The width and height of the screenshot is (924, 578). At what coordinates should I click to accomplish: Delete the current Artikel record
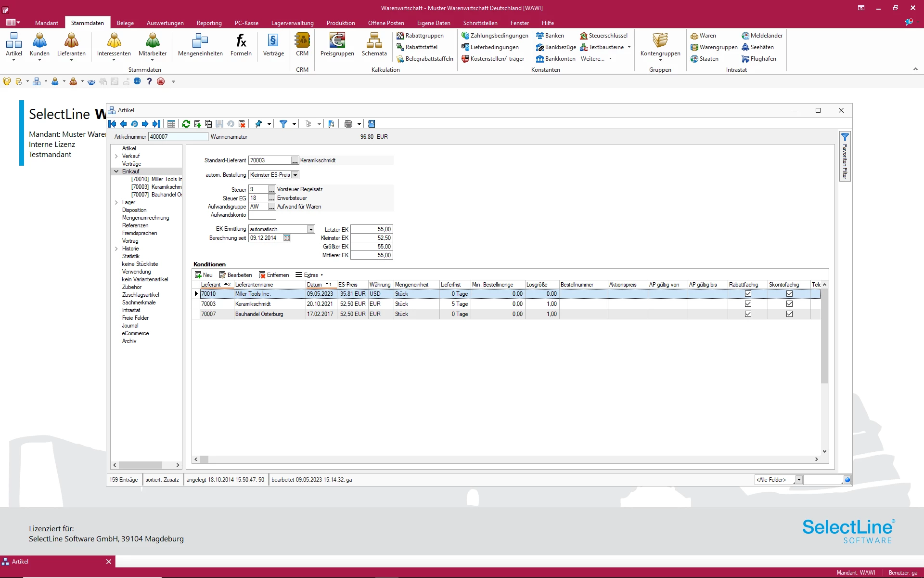242,124
